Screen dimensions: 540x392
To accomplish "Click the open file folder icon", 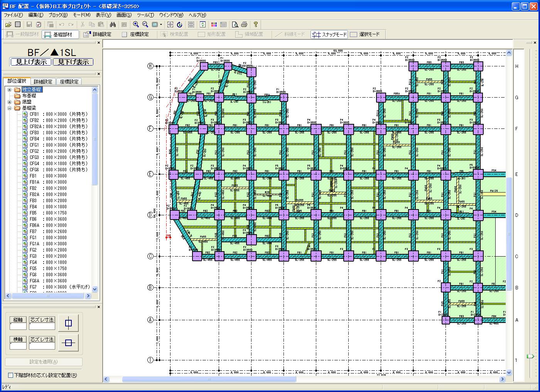I will click(x=8, y=25).
